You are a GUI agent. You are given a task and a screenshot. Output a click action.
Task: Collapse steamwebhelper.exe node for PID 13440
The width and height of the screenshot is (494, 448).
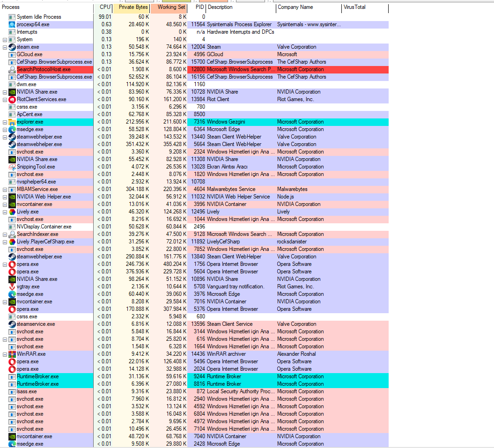pyautogui.click(x=5, y=137)
